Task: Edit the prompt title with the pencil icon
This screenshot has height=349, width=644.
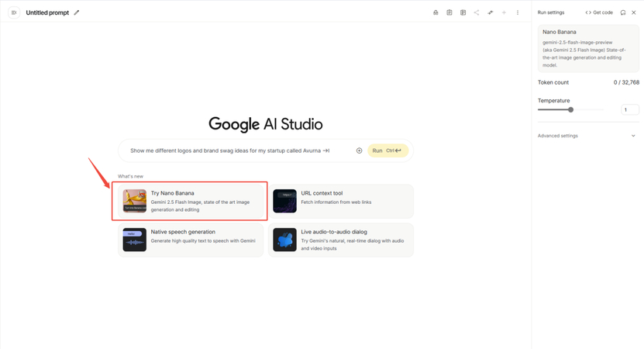Action: click(x=77, y=12)
